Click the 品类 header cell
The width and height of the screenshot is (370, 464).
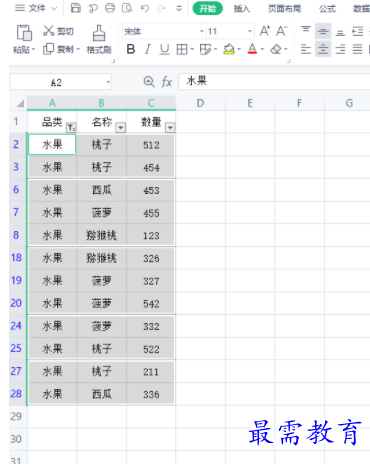(x=52, y=122)
